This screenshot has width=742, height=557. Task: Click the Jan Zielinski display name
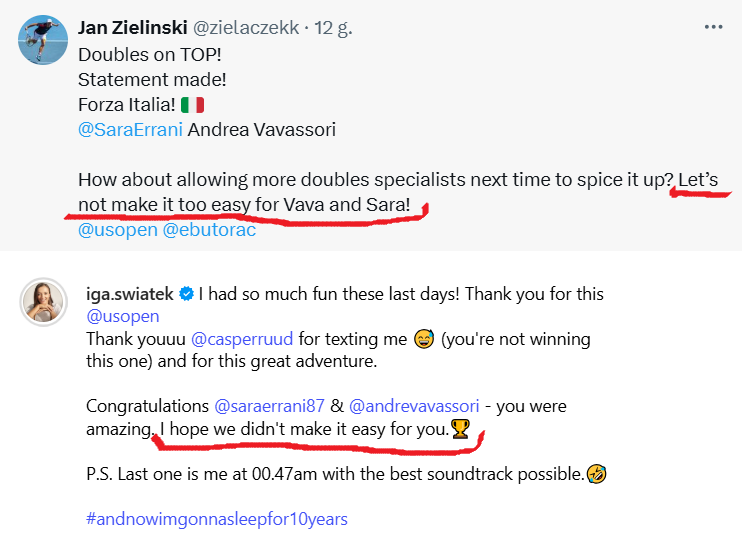[136, 28]
